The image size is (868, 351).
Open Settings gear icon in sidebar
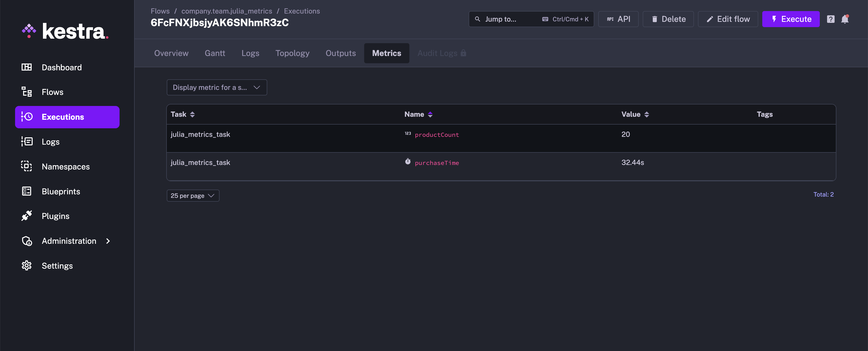click(27, 265)
